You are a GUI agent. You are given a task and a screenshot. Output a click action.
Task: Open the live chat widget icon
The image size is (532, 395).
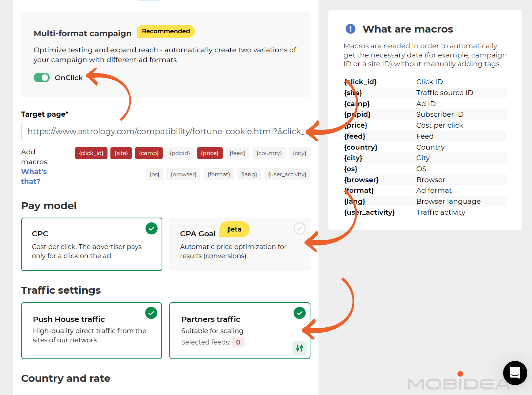pos(515,373)
